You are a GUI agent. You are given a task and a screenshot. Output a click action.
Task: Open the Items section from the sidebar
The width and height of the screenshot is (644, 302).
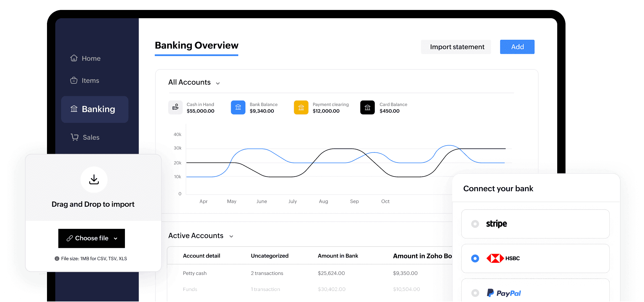coord(74,80)
